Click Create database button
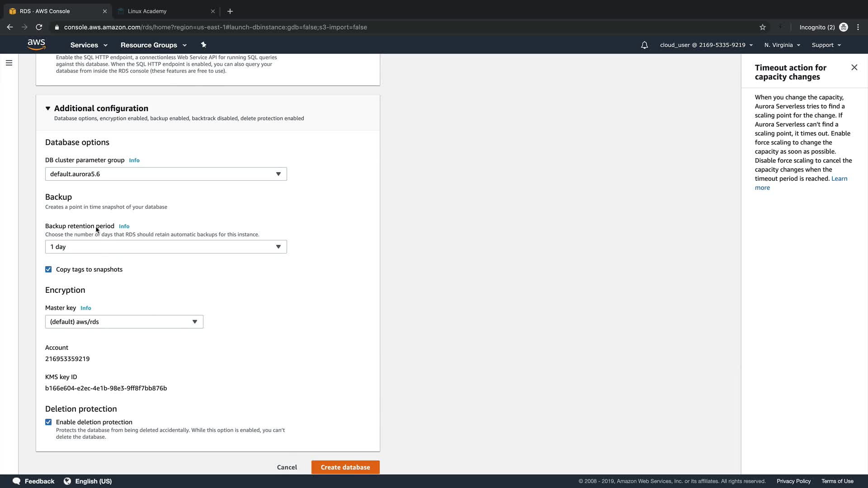Screen dimensions: 868x488 pos(345,467)
